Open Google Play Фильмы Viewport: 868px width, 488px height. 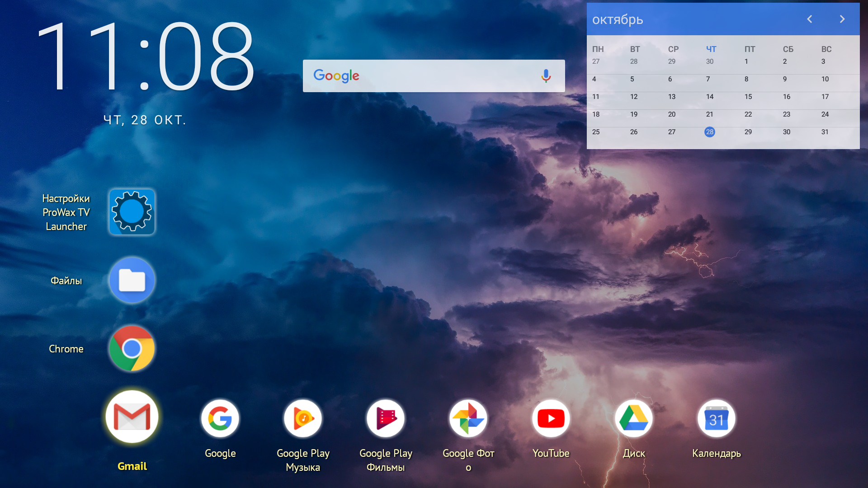(385, 417)
